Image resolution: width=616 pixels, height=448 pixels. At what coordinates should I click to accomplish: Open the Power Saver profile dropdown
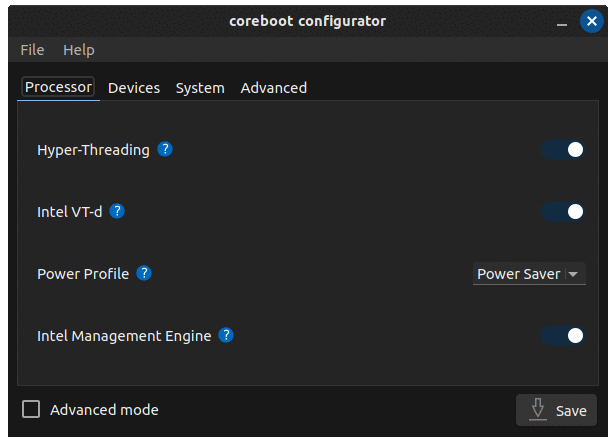click(x=528, y=274)
